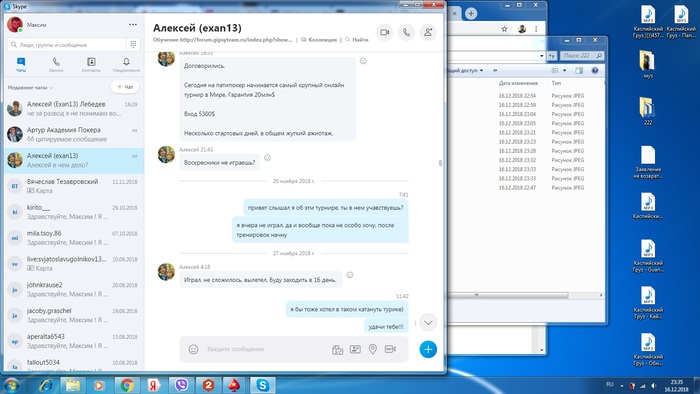The width and height of the screenshot is (700, 394).
Task: Click the message input field
Action: (266, 349)
